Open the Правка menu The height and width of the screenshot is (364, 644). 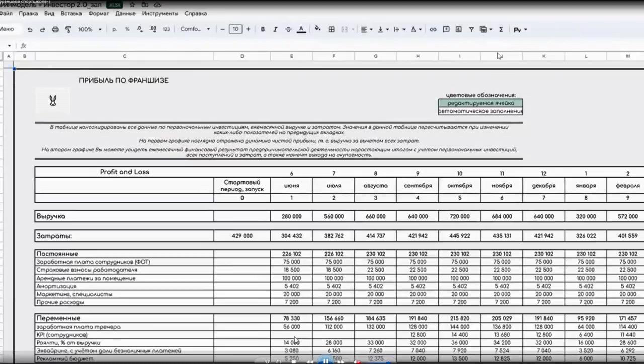pos(28,14)
